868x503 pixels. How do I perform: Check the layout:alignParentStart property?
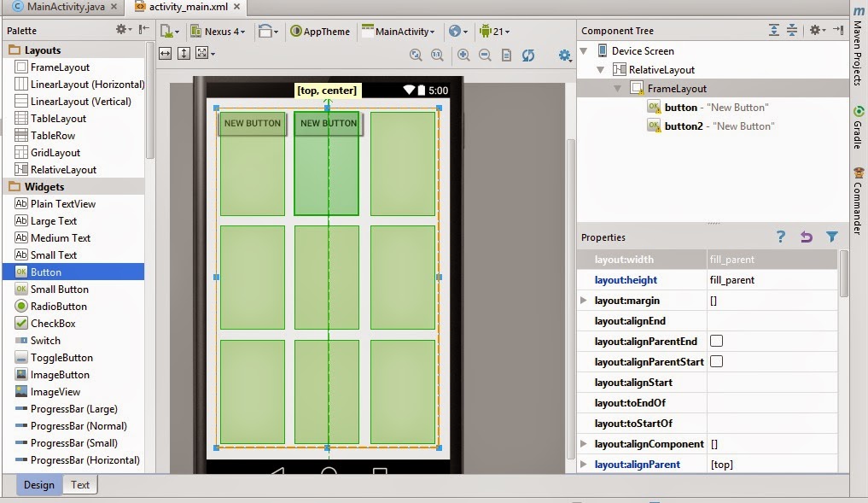click(x=715, y=361)
